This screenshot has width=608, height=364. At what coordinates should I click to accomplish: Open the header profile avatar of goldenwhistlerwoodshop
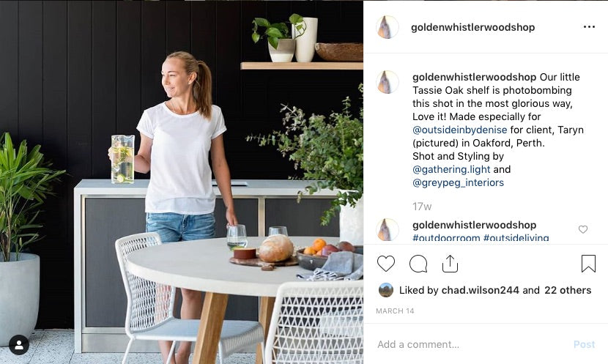pos(387,27)
